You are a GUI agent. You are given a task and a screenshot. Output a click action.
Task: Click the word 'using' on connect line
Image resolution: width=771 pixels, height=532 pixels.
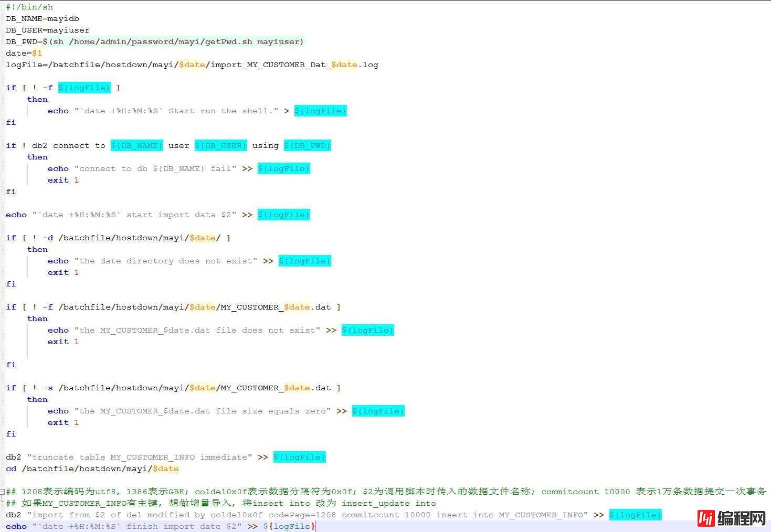[x=266, y=145]
